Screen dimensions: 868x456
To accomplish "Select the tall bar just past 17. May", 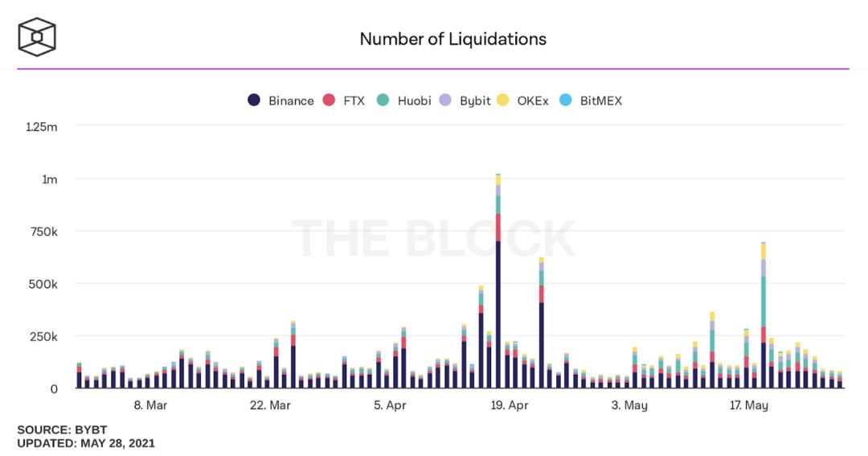I will coord(764,315).
